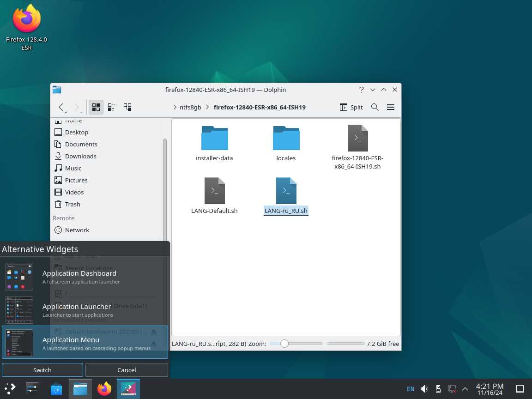Open the search icon in Dolphin toolbar

(375, 107)
